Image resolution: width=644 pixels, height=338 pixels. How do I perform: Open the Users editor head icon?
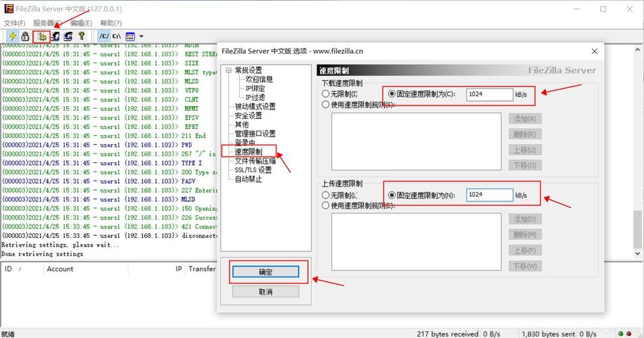55,37
